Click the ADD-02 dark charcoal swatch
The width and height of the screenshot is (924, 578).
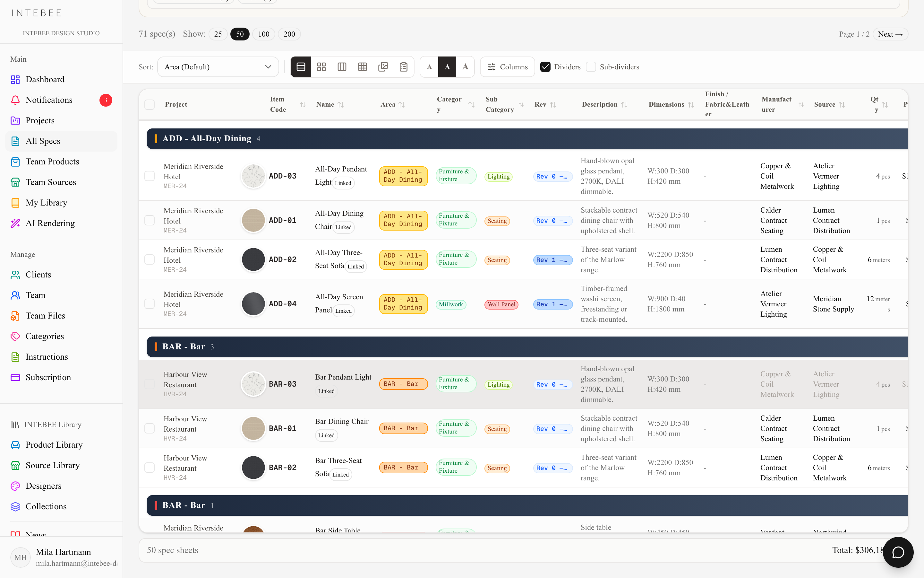pyautogui.click(x=253, y=259)
